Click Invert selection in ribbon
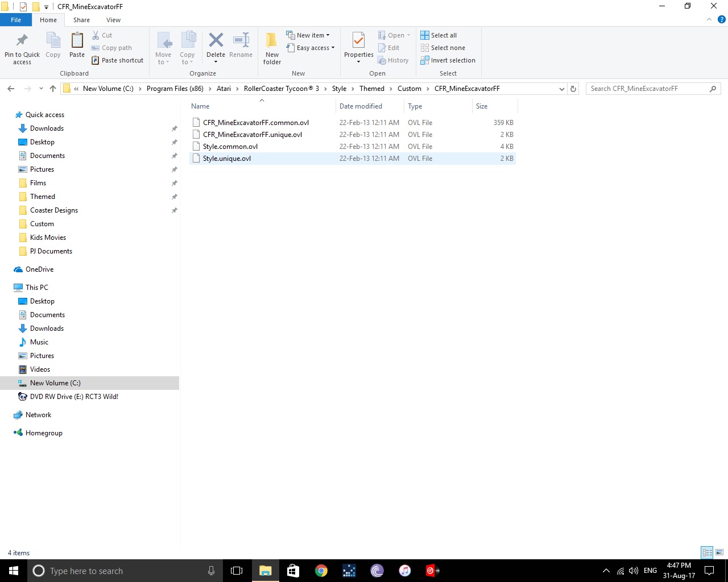This screenshot has width=728, height=582. point(448,60)
